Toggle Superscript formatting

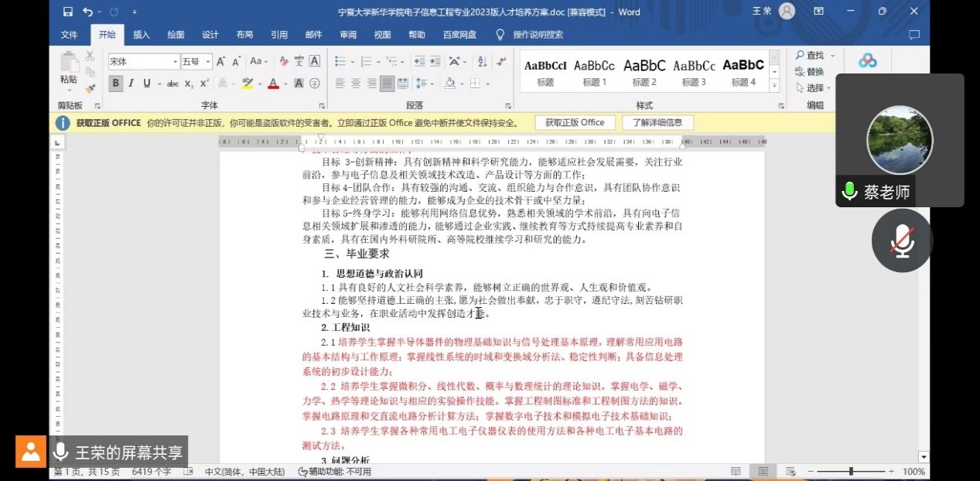coord(204,84)
